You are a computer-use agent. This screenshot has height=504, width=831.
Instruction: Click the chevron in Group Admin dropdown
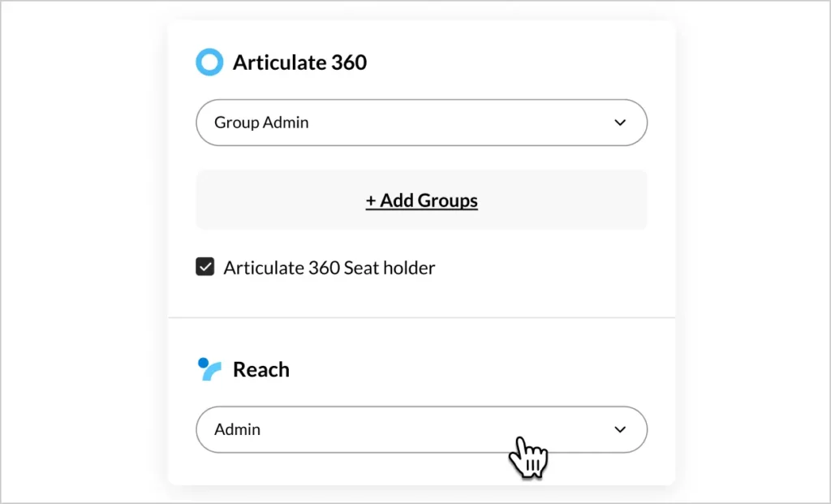pos(620,123)
